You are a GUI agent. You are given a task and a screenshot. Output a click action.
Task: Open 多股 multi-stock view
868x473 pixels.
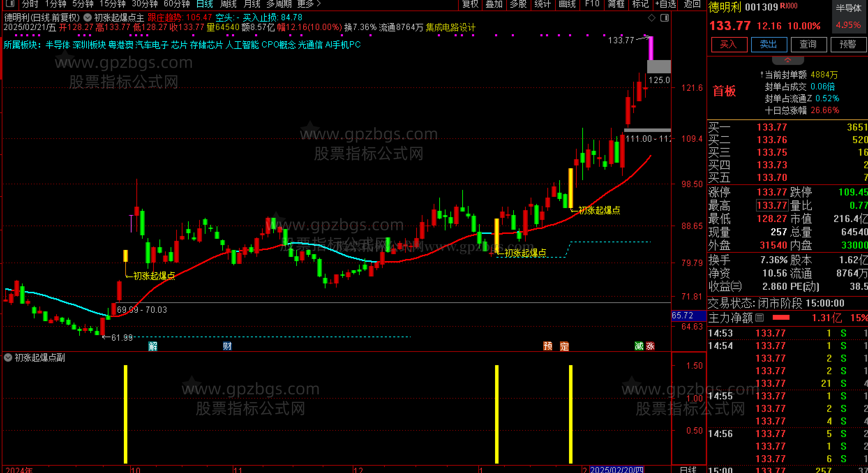(x=518, y=4)
